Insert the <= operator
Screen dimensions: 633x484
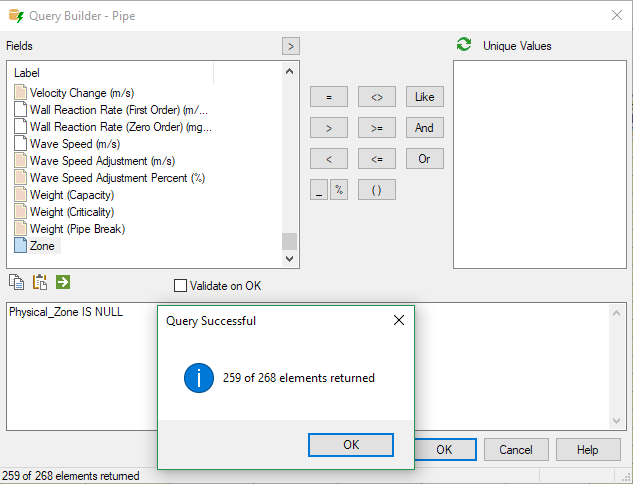[377, 159]
